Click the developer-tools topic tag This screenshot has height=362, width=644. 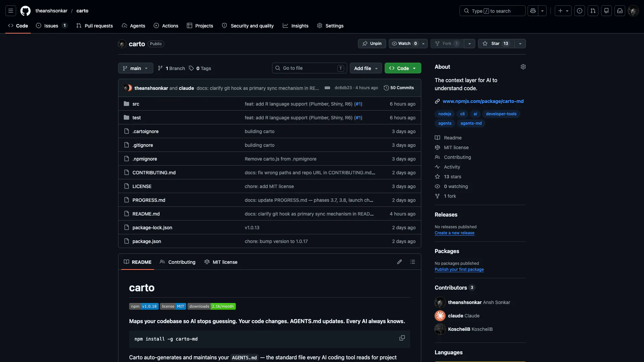click(501, 114)
